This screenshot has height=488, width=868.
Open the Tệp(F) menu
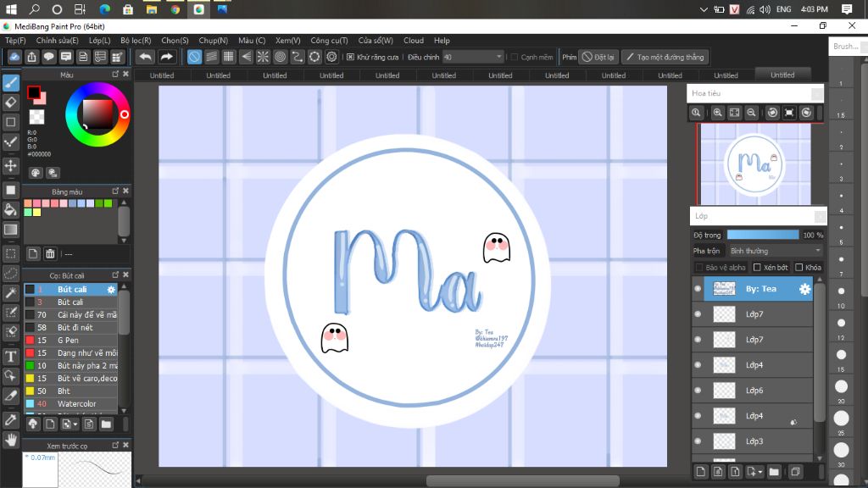click(x=15, y=41)
